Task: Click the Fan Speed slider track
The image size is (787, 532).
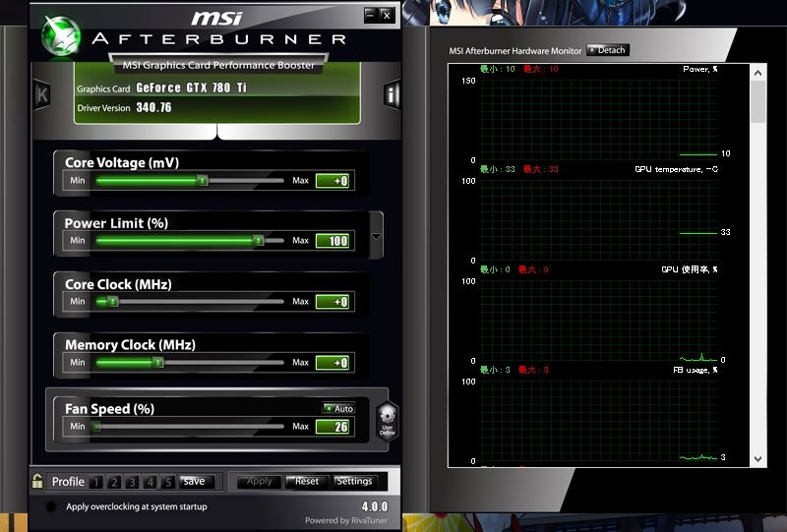Action: point(189,427)
